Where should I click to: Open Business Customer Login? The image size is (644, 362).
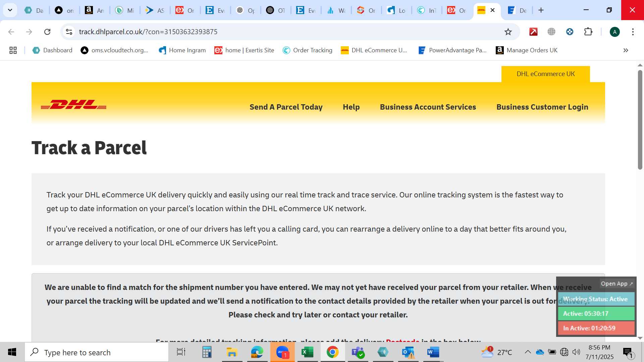pyautogui.click(x=542, y=107)
